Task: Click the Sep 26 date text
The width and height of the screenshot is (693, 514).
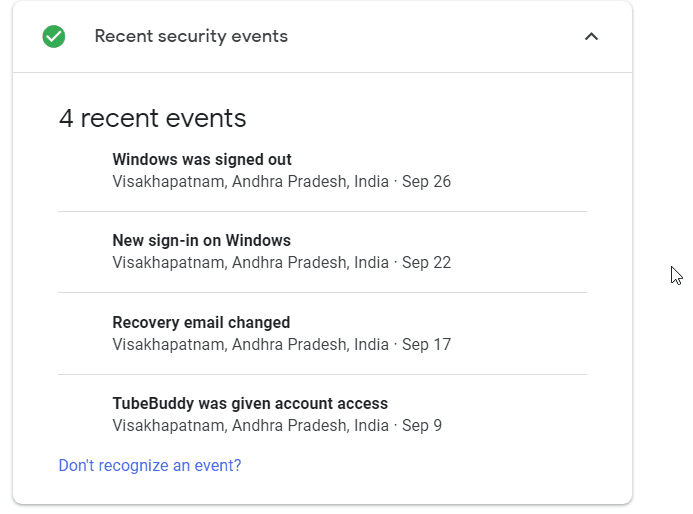Action: [x=426, y=182]
